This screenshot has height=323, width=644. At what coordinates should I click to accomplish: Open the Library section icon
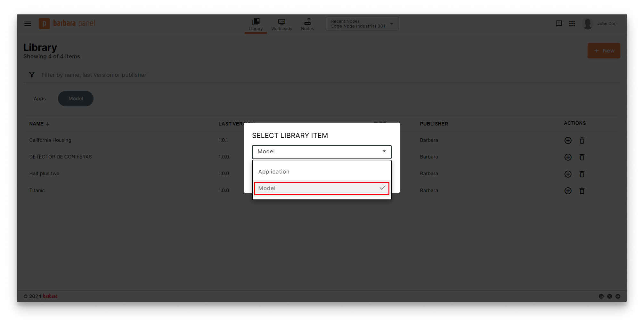(256, 22)
